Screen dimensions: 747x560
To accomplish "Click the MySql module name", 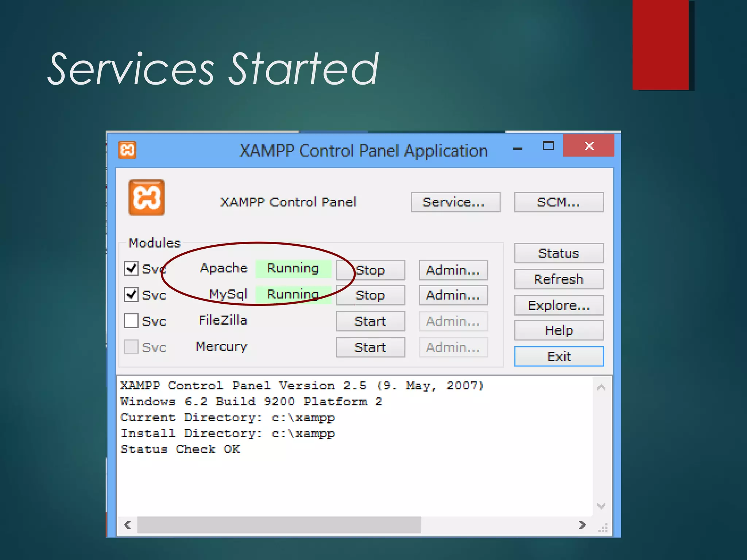I will [x=228, y=294].
